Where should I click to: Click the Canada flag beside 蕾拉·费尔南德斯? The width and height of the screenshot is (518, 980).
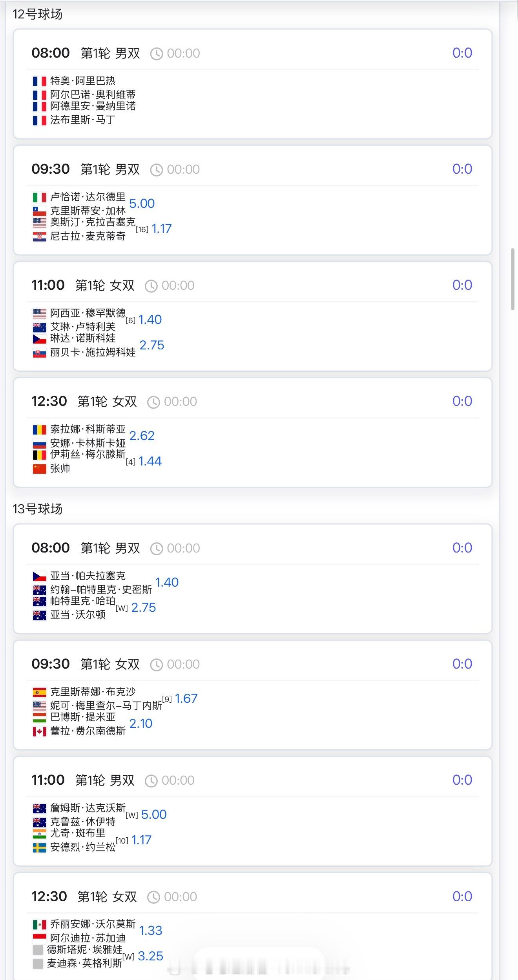point(39,731)
